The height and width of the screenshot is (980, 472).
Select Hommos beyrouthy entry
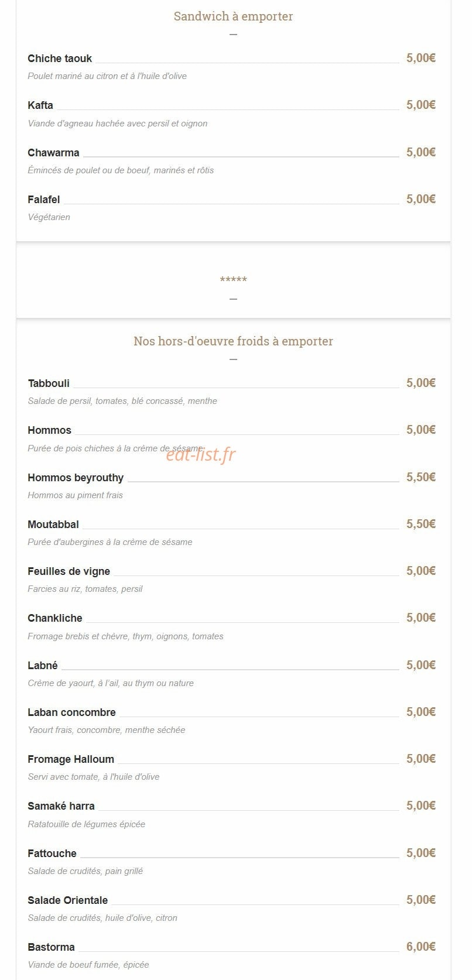(x=76, y=478)
